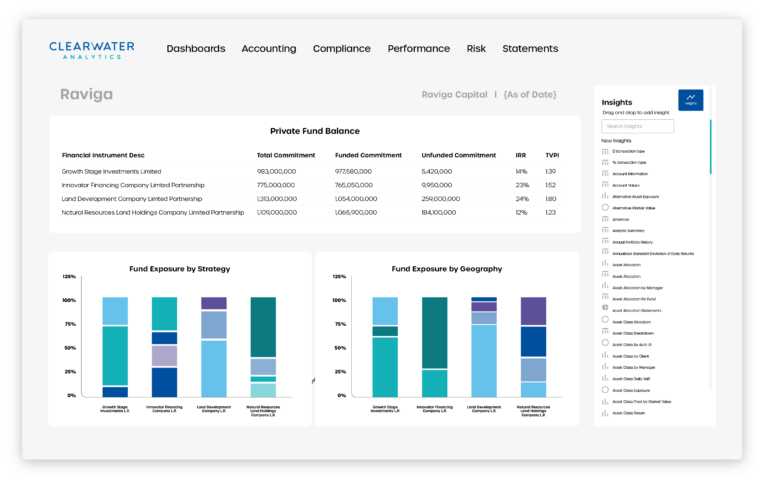Click Asset Class Daily VaR chart icon
The height and width of the screenshot is (480, 768).
tap(605, 378)
